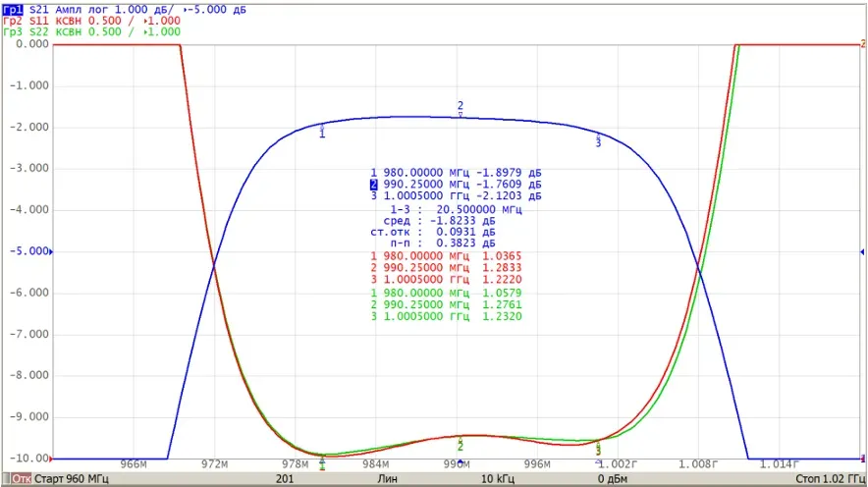Click the Старт 960 МГц start frequency field
The width and height of the screenshot is (868, 487).
[72, 479]
